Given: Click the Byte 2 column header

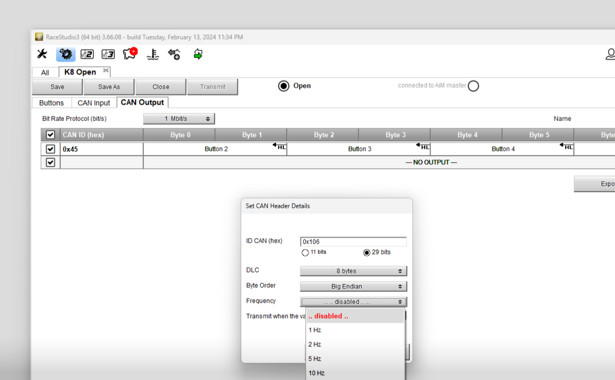Looking at the screenshot, I should click(x=323, y=135).
